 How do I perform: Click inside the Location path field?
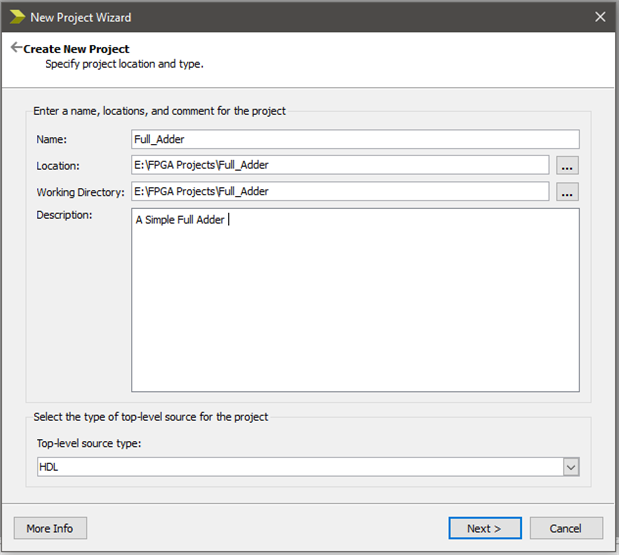340,165
